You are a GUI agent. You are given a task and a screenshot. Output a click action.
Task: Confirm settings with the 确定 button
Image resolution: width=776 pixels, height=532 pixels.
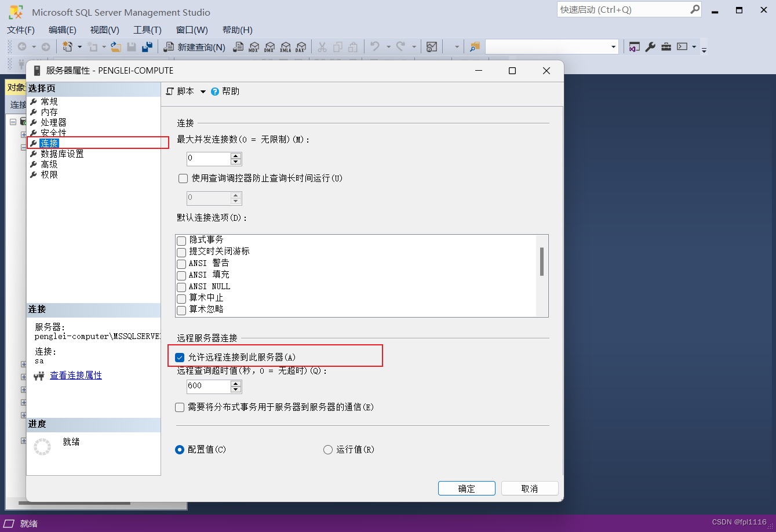(467, 488)
